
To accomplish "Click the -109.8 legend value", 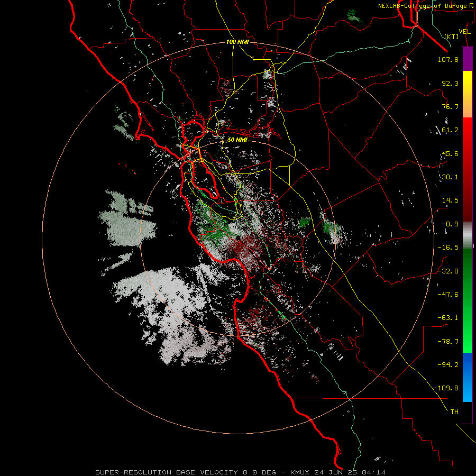I will pyautogui.click(x=446, y=388).
